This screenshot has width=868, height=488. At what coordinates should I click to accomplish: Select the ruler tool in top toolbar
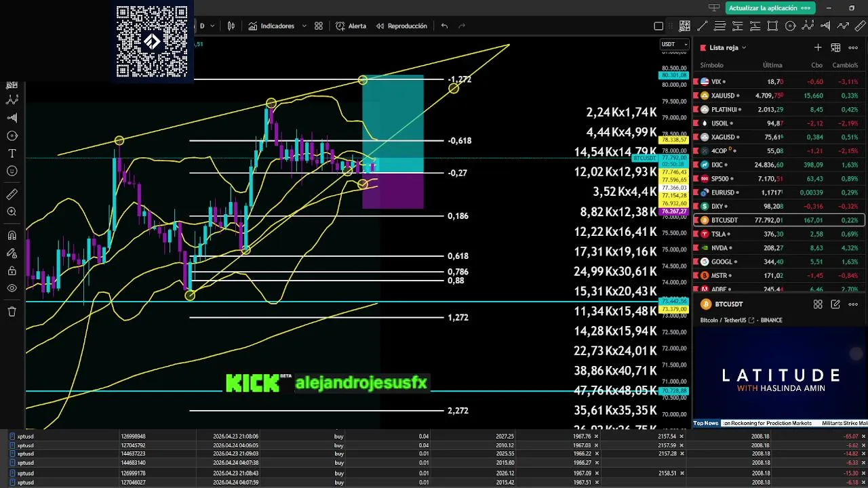[x=861, y=26]
